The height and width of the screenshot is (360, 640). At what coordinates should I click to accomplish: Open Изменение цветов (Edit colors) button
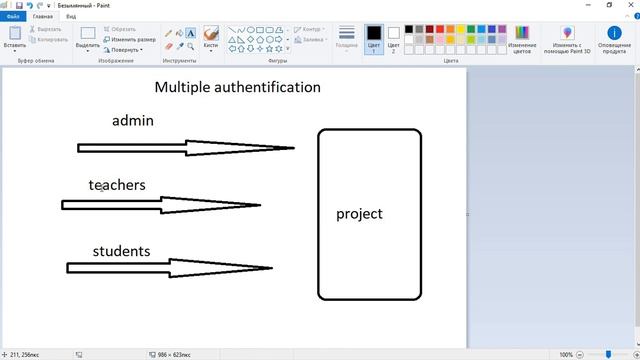pos(522,40)
